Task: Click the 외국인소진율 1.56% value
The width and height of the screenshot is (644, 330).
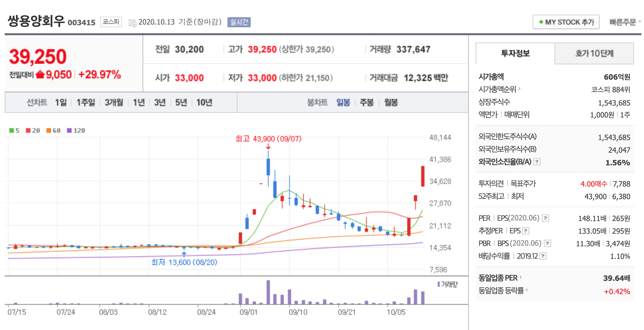Action: pos(618,163)
